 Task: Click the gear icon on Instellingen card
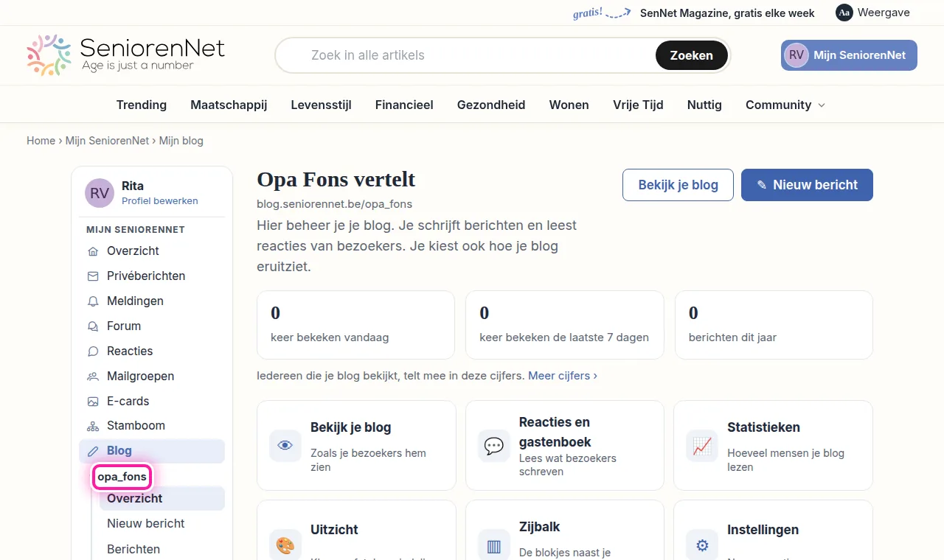(702, 545)
